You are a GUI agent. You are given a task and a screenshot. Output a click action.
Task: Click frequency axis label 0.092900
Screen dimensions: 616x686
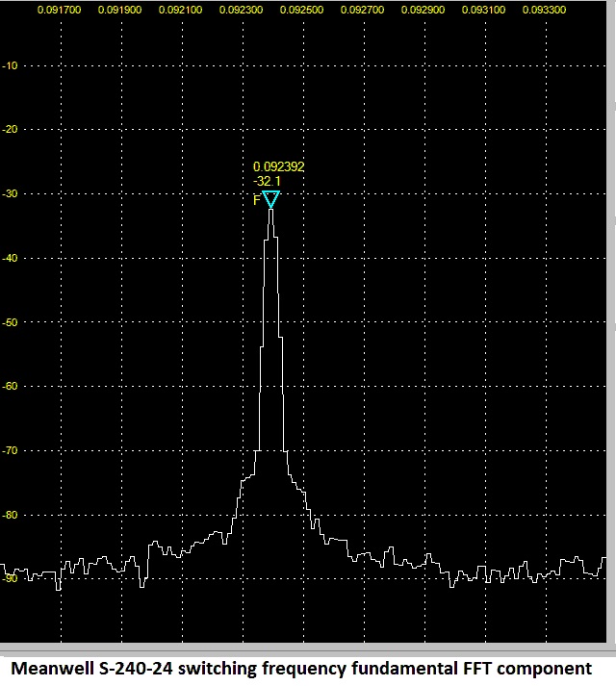tap(423, 10)
